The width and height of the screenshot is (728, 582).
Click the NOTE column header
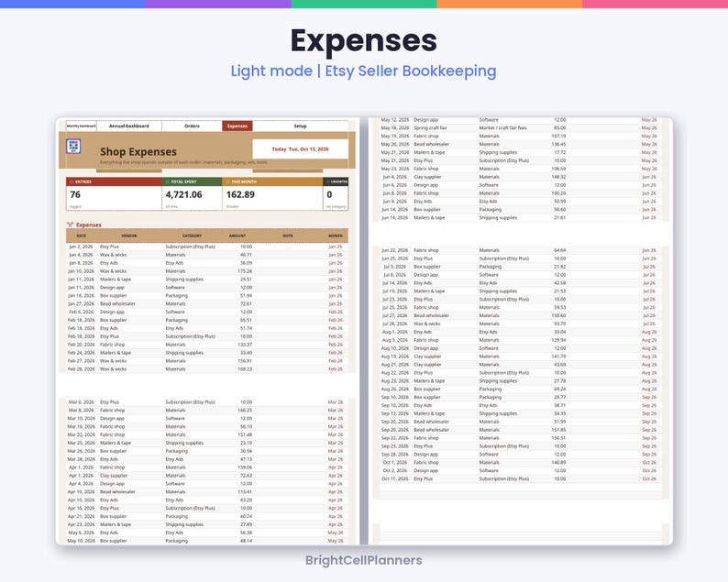(288, 236)
